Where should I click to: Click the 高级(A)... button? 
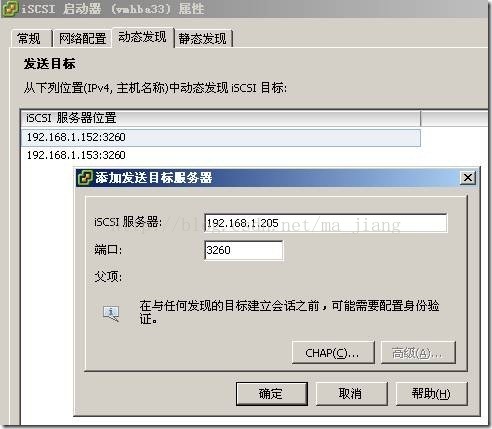tap(418, 353)
